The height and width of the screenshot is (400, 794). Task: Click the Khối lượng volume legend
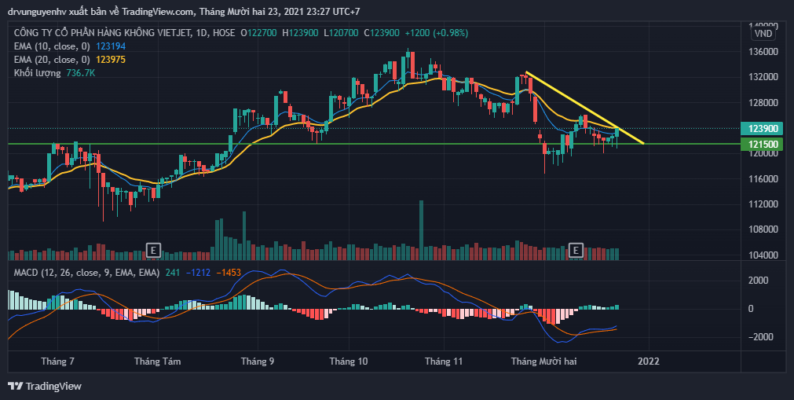click(x=37, y=73)
